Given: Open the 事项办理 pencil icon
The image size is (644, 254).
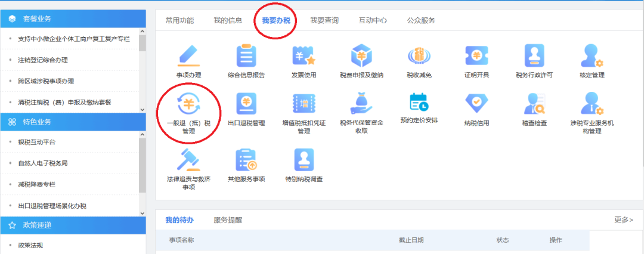Looking at the screenshot, I should (x=188, y=56).
